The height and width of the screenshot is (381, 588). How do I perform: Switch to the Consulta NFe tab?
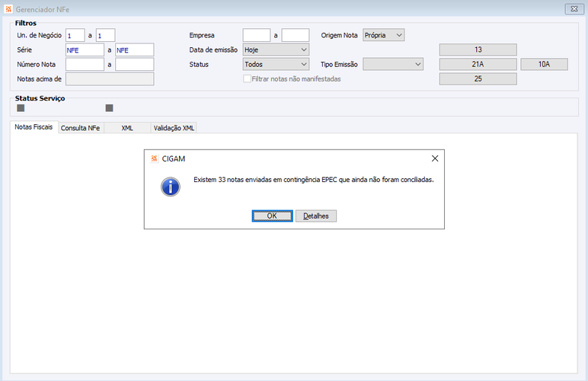click(x=80, y=128)
